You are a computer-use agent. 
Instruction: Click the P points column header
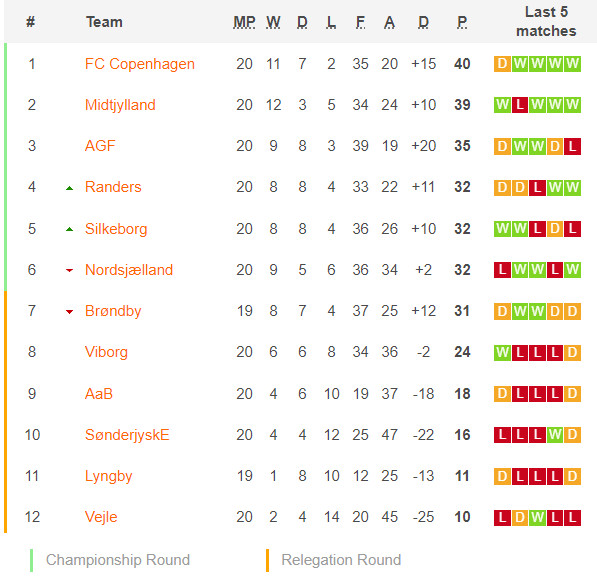pyautogui.click(x=462, y=22)
